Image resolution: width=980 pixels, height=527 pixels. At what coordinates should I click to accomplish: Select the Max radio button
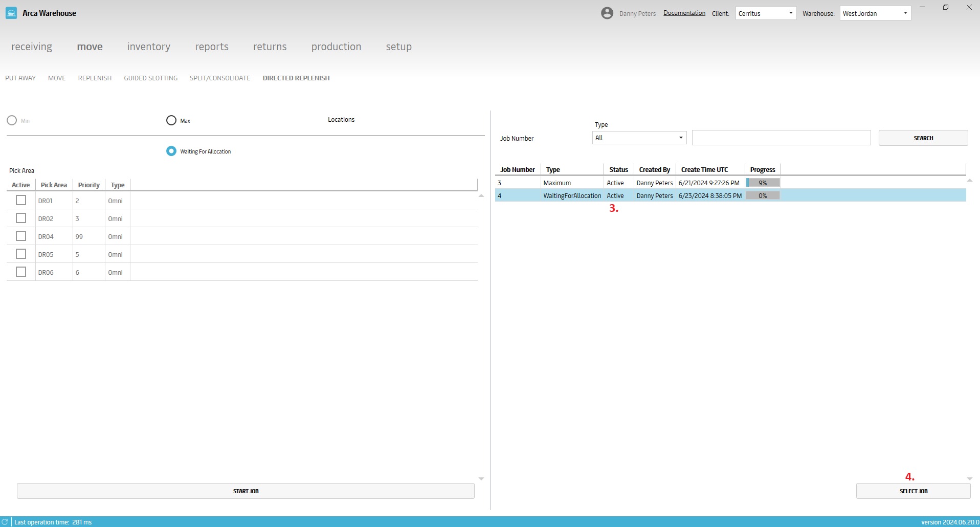(x=171, y=120)
